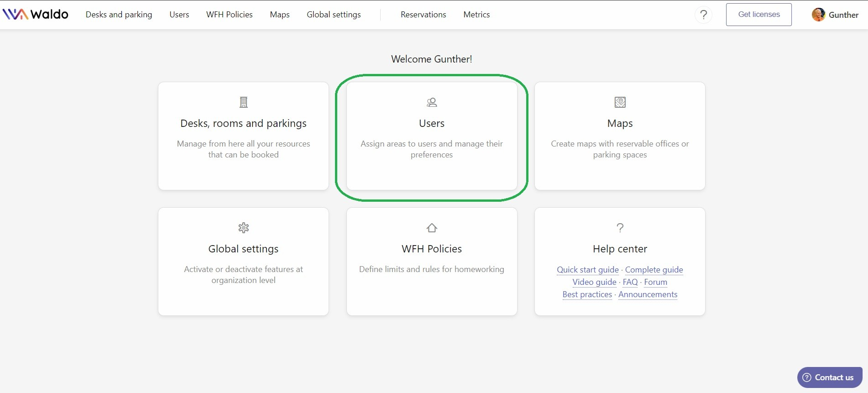Open the FAQ link
The width and height of the screenshot is (868, 393).
(x=630, y=282)
